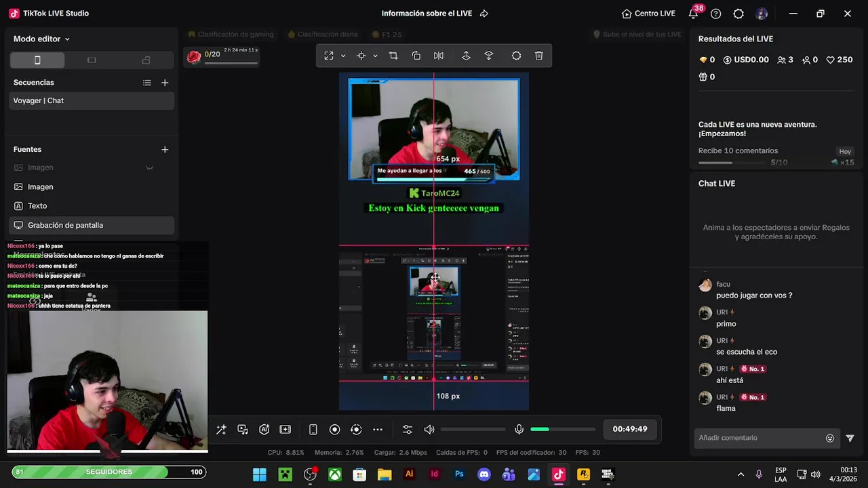
Task: Open Photoshop from the taskbar
Action: tap(459, 474)
